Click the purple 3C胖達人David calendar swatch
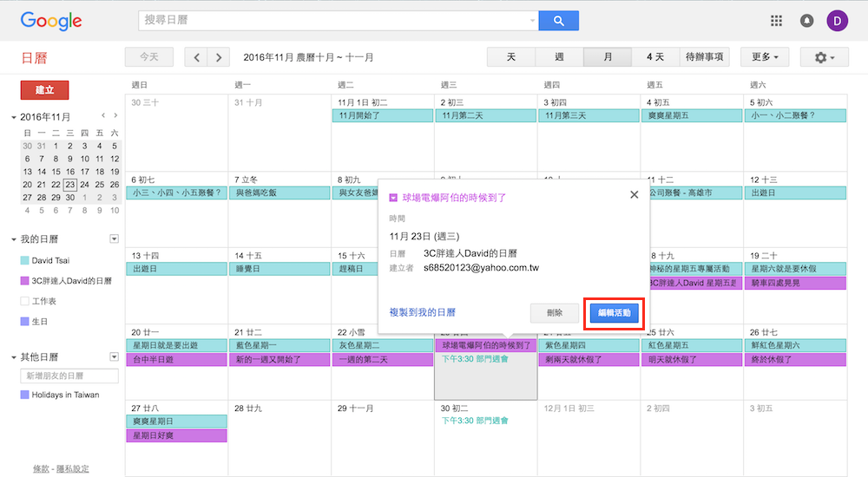The image size is (868, 477). 24,281
